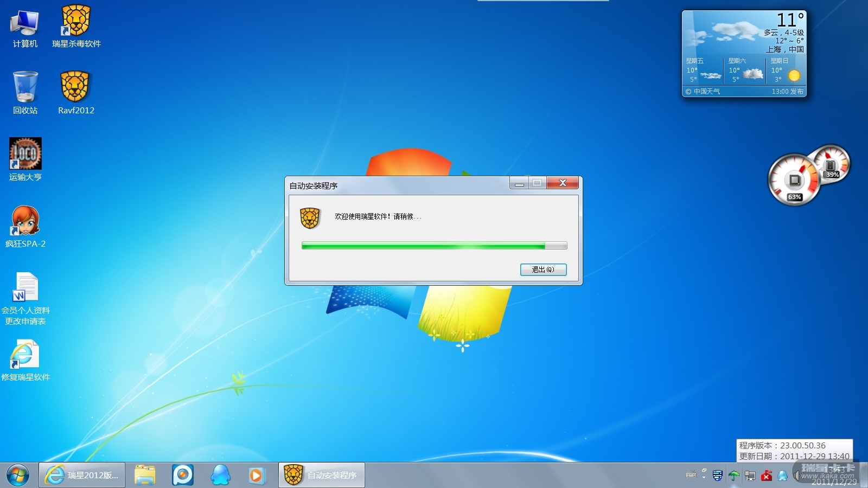
Task: Click the 程序版本：23.00.50.36 text
Action: click(782, 445)
